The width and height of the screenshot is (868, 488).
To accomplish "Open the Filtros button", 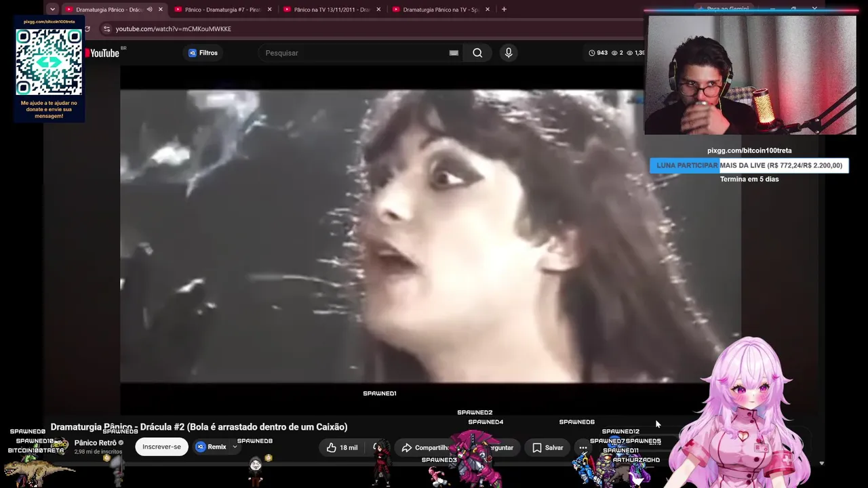I will pos(203,53).
